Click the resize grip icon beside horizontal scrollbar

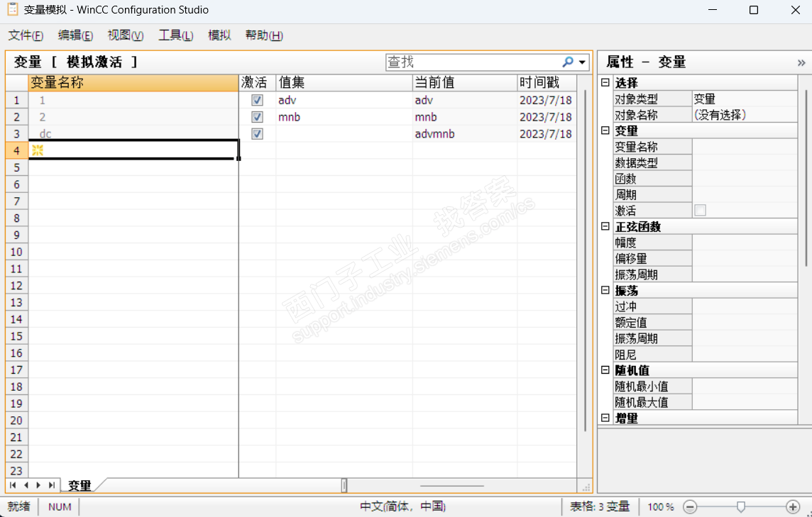(x=586, y=487)
